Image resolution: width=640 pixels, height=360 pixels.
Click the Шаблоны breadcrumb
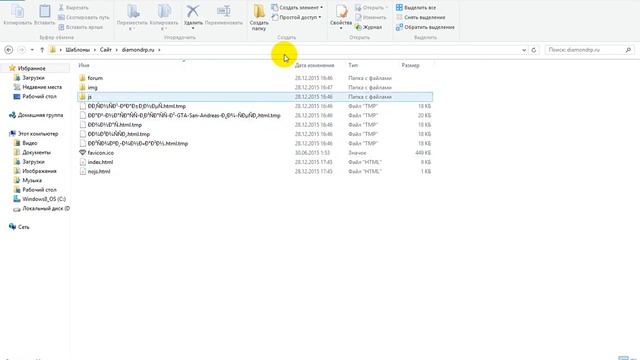(x=78, y=50)
